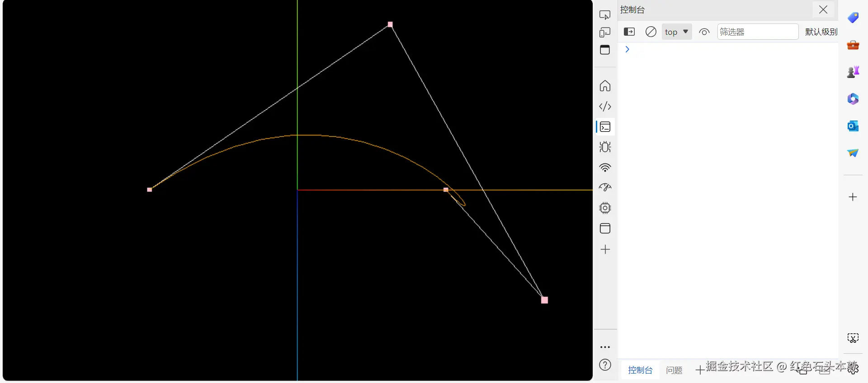Click More tools plus in activity bar
The height and width of the screenshot is (383, 868).
coord(605,249)
